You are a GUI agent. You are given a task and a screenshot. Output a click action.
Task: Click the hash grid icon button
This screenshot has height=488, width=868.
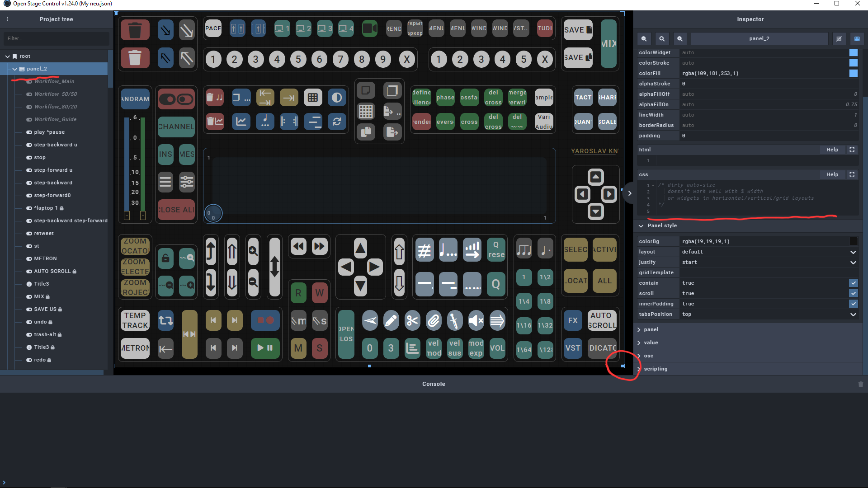424,250
